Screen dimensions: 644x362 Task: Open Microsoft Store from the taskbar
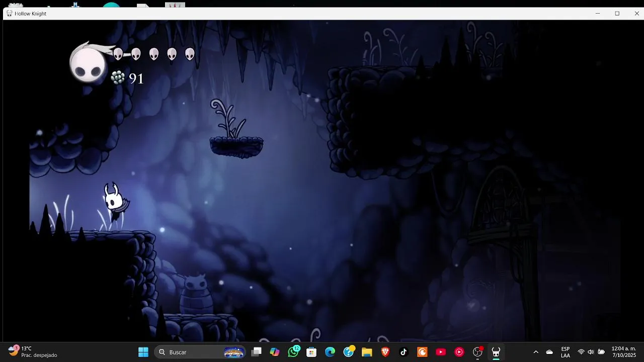click(x=311, y=352)
